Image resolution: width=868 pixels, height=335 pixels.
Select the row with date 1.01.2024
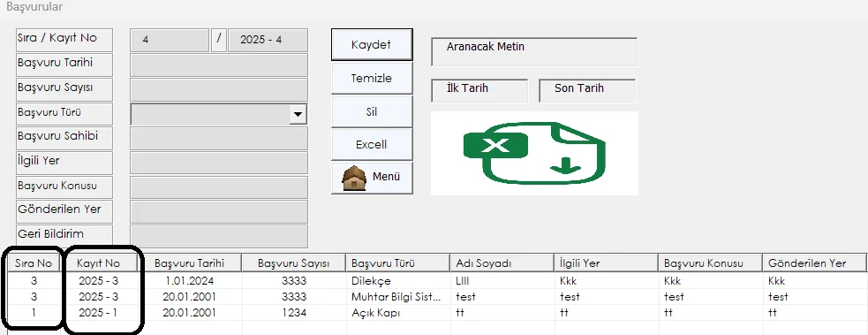[437, 281]
